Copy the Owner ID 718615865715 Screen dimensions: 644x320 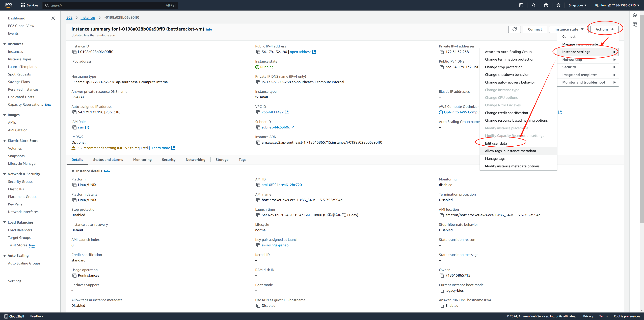442,276
